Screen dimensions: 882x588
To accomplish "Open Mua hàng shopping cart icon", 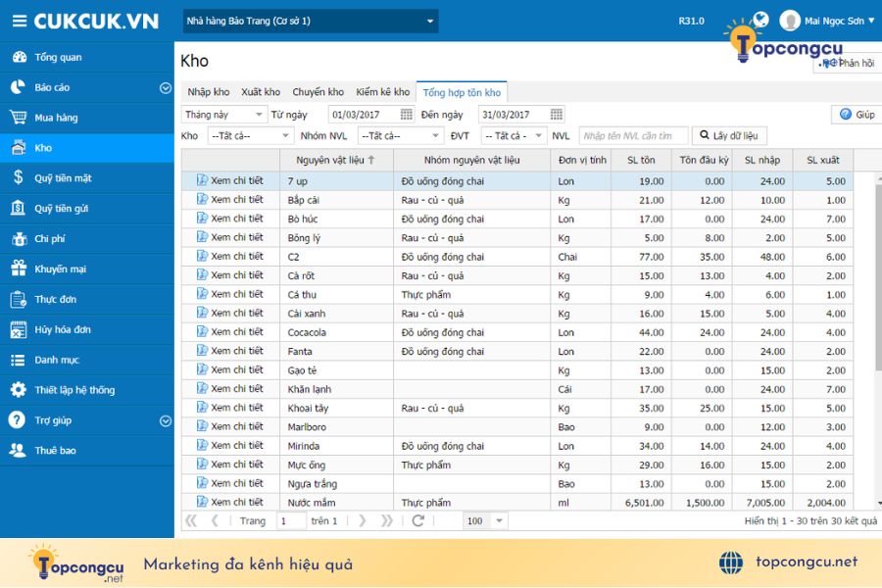I will [18, 117].
